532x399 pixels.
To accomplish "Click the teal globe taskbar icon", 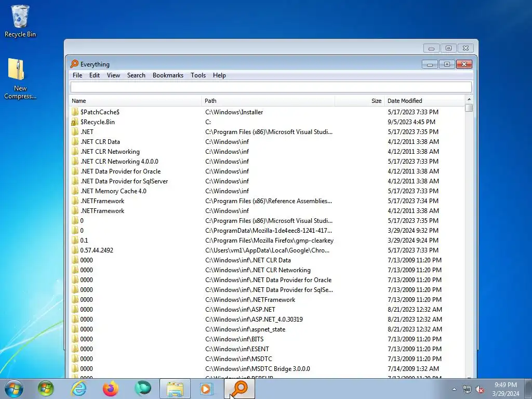I will (x=143, y=389).
